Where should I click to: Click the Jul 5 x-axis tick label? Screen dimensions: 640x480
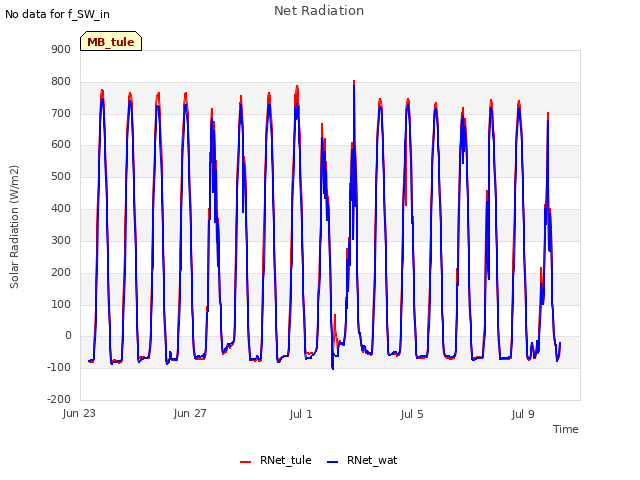tap(412, 414)
